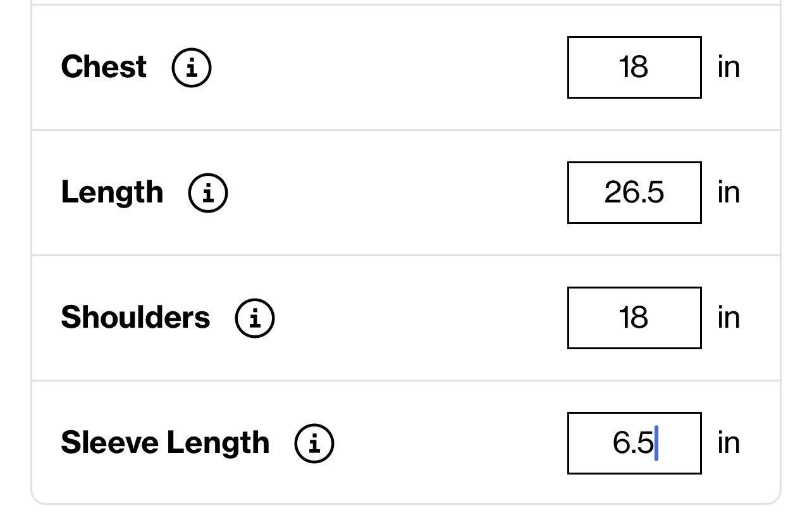The image size is (812, 515).
Task: Show info tooltip for Length
Action: (x=208, y=192)
